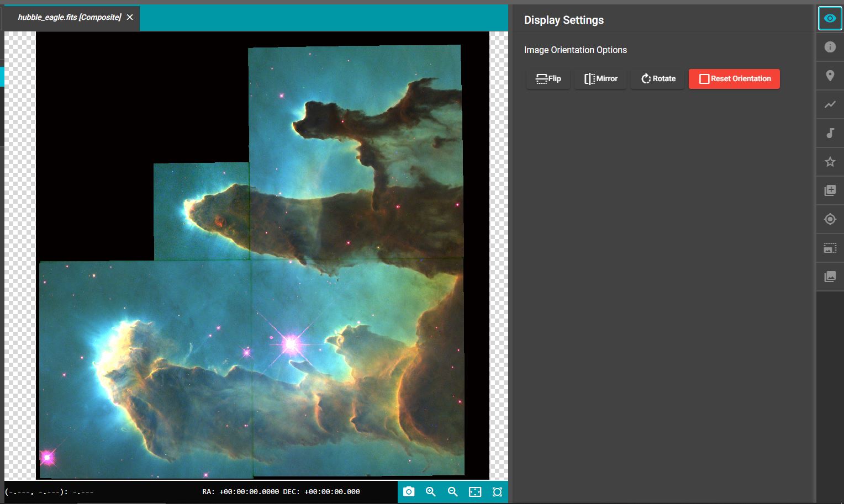Click the Display Settings heading

[564, 20]
